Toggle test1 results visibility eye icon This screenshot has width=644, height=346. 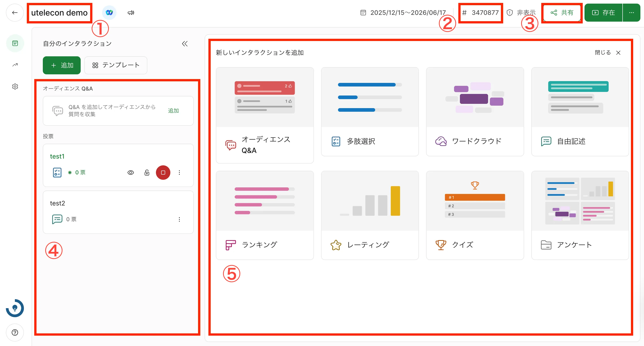click(130, 172)
